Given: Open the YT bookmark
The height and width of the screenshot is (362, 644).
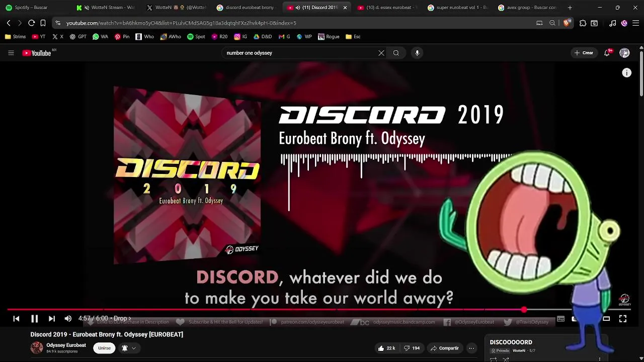Looking at the screenshot, I should click(39, 37).
